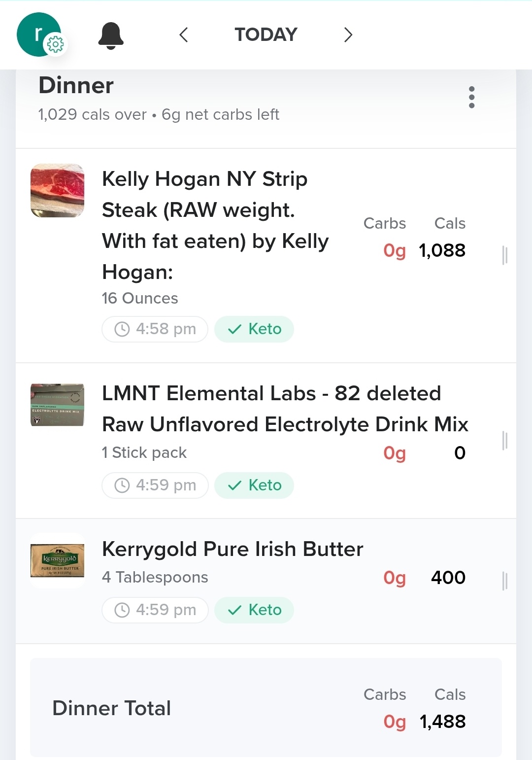Go to previous day arrow
532x760 pixels.
184,35
